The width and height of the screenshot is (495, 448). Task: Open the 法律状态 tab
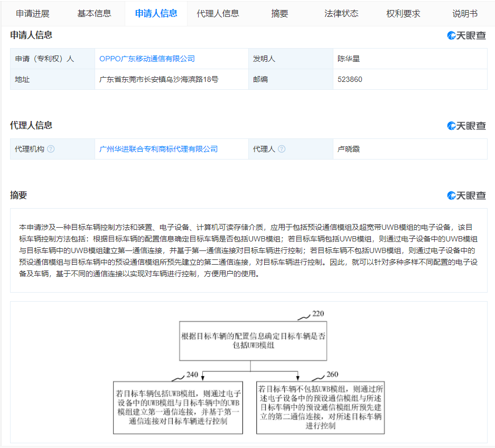coord(341,14)
